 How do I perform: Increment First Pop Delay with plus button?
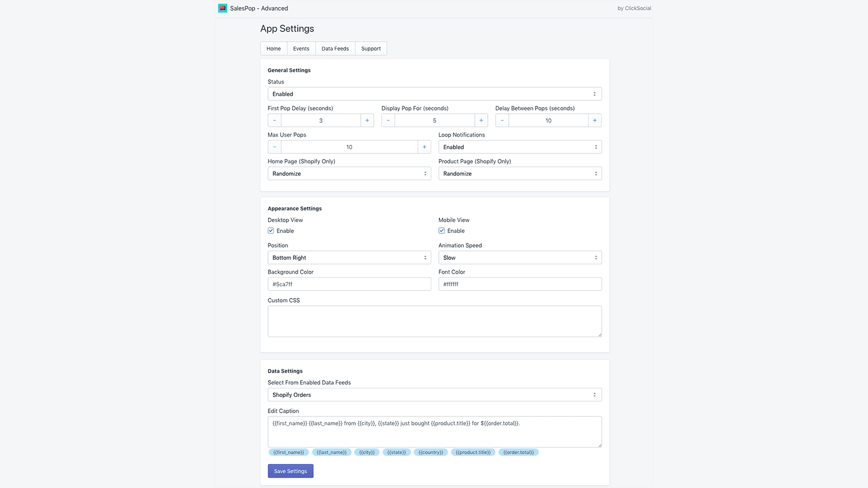click(367, 120)
